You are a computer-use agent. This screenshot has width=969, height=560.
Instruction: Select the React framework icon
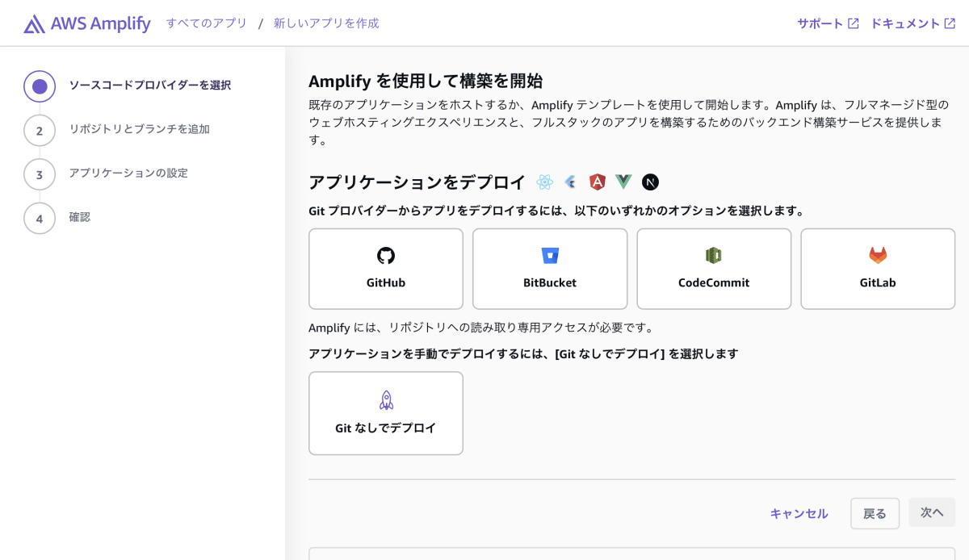(x=544, y=182)
